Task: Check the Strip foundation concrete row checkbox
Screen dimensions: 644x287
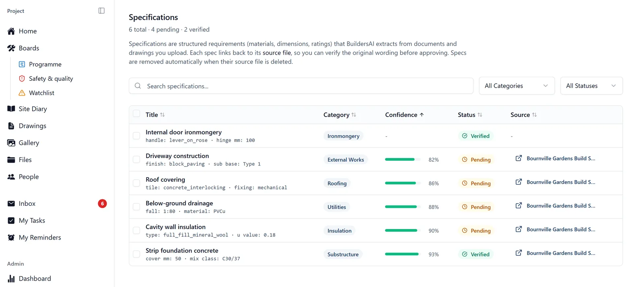Action: 136,254
